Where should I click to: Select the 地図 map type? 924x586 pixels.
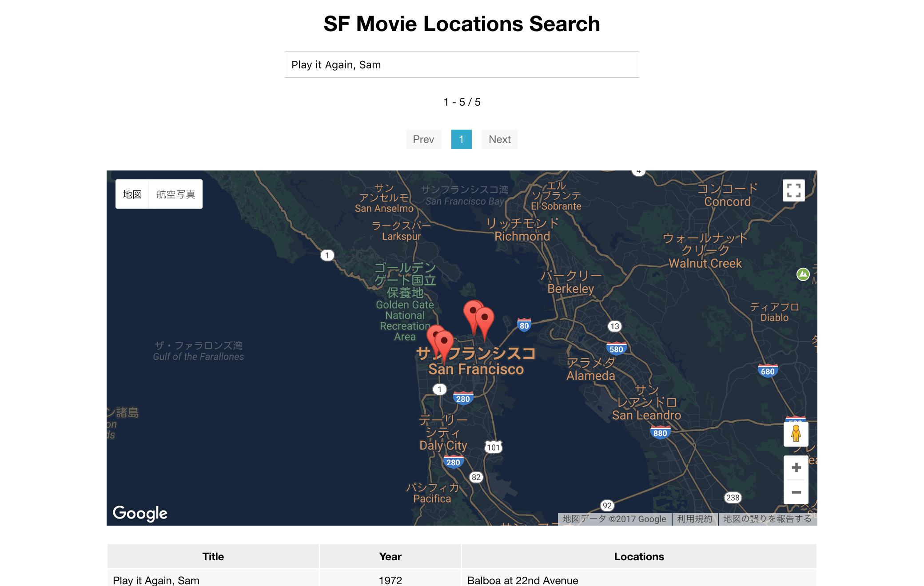tap(132, 194)
